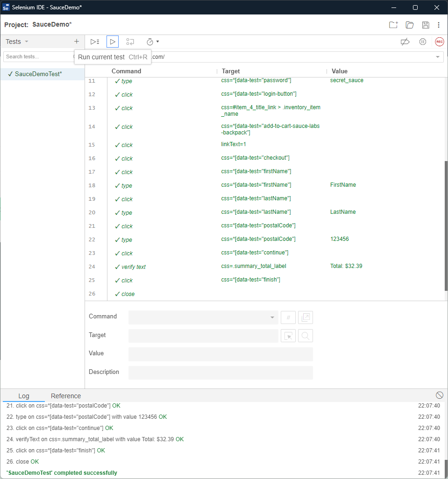Screen dimensions: 448x479
Task: Create a new project icon
Action: click(394, 25)
